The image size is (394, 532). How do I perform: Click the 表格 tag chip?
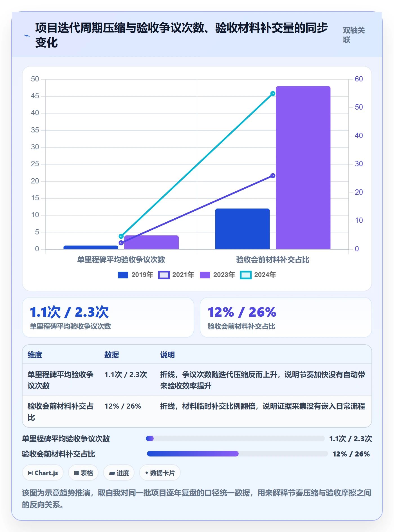pyautogui.click(x=83, y=473)
